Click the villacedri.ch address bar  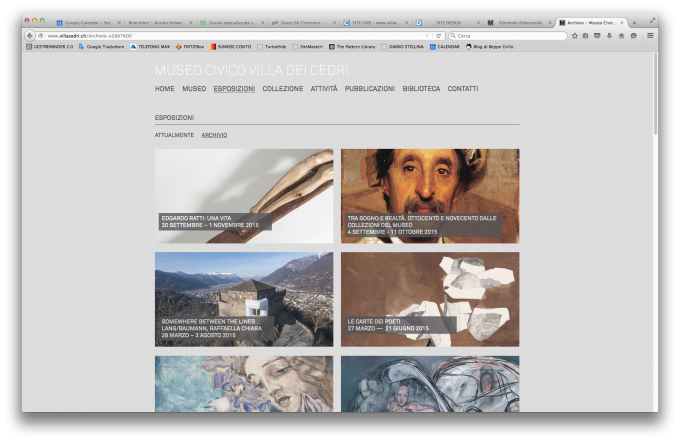234,36
